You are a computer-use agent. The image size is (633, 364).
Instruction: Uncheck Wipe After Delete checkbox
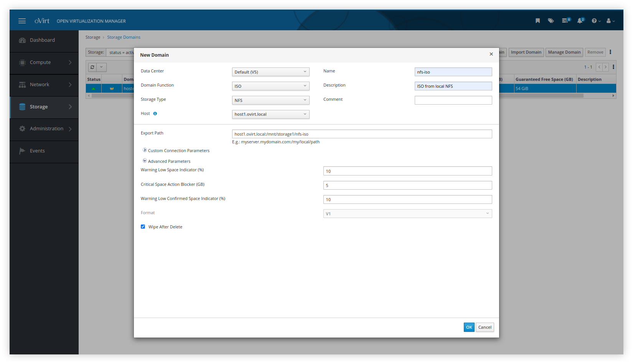tap(143, 227)
